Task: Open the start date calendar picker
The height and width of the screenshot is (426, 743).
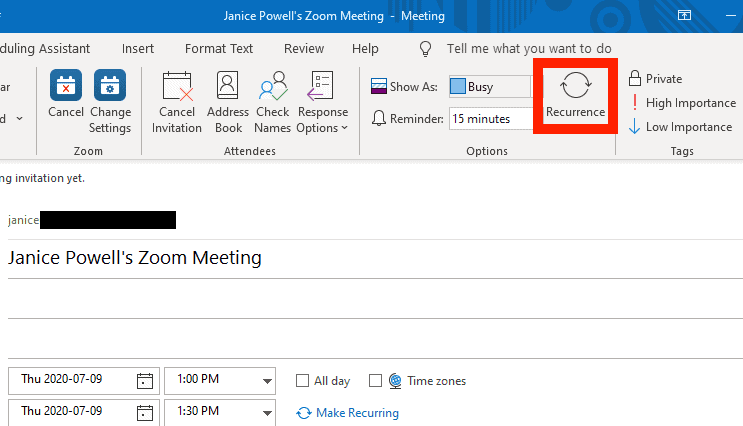Action: 145,381
